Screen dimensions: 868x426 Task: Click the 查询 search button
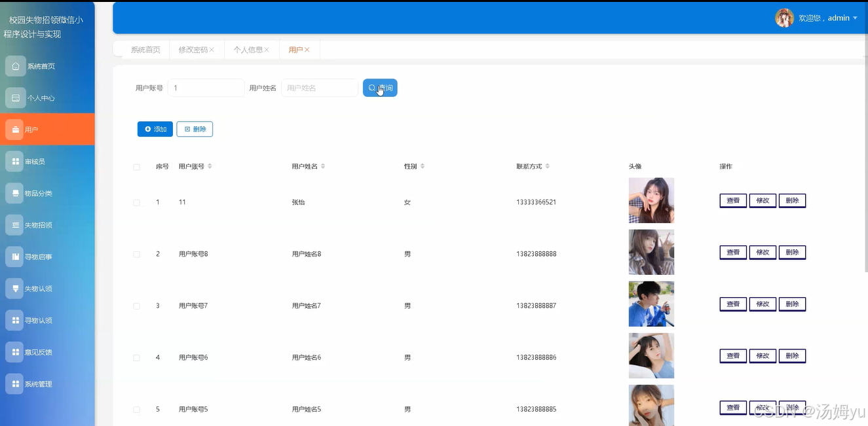(380, 88)
